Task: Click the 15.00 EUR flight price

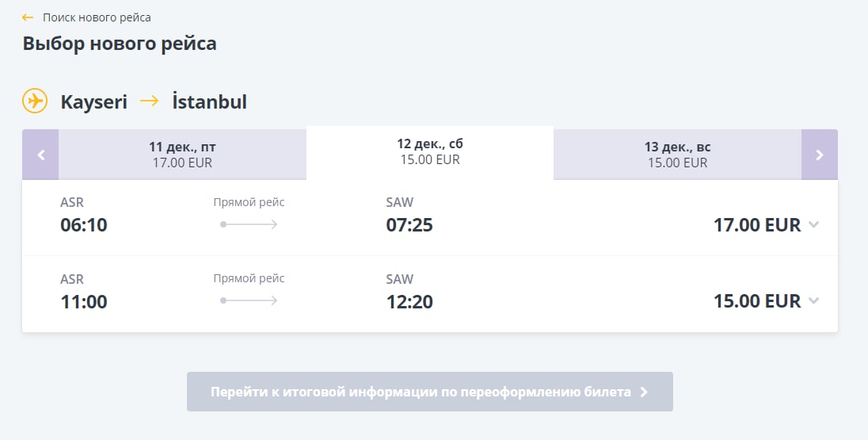Action: tap(757, 301)
